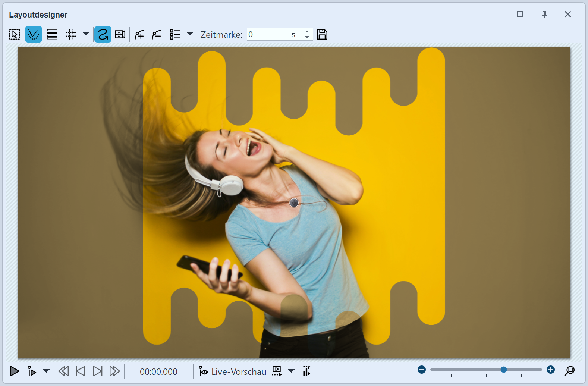Jump to the next frame
Image resolution: width=588 pixels, height=386 pixels.
pos(98,371)
